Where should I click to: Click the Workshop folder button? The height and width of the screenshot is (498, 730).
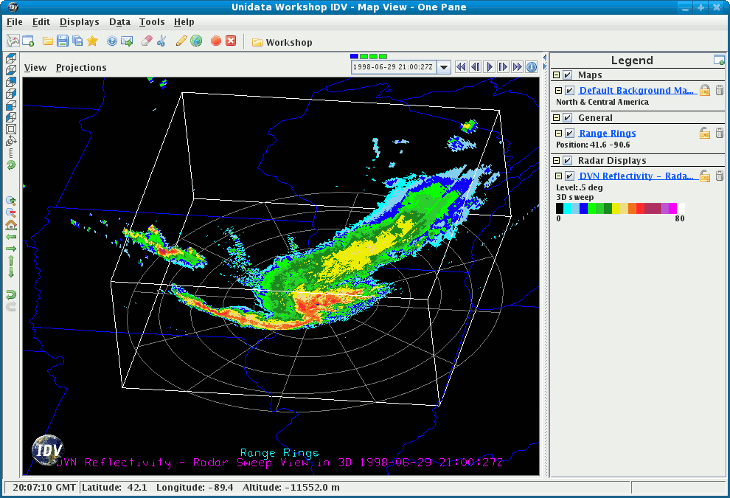282,42
